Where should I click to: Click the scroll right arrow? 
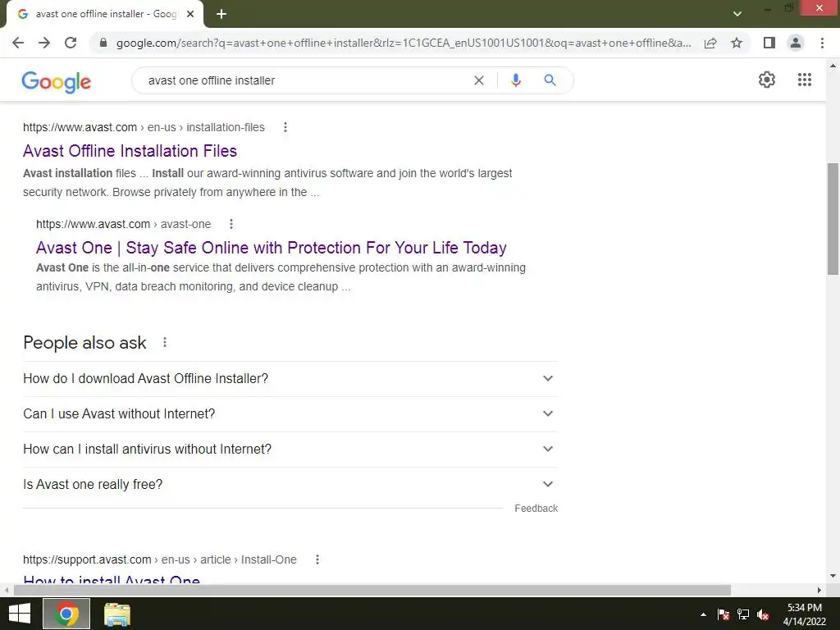click(819, 590)
